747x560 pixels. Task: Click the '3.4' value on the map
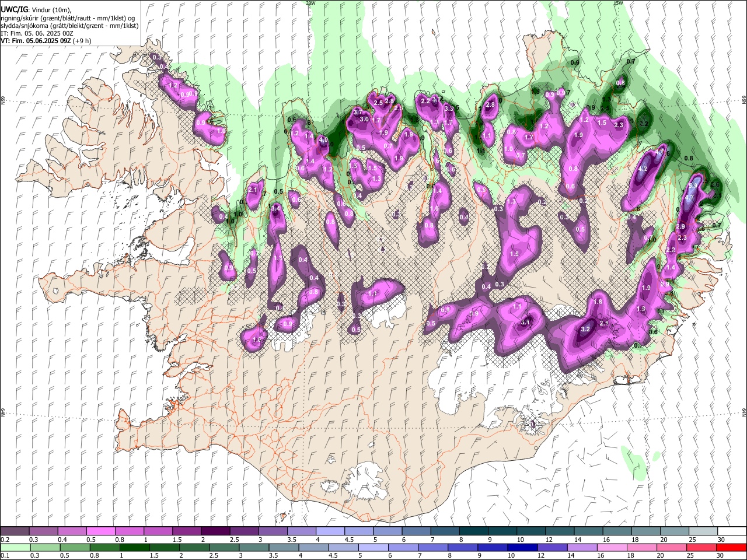pos(276,208)
